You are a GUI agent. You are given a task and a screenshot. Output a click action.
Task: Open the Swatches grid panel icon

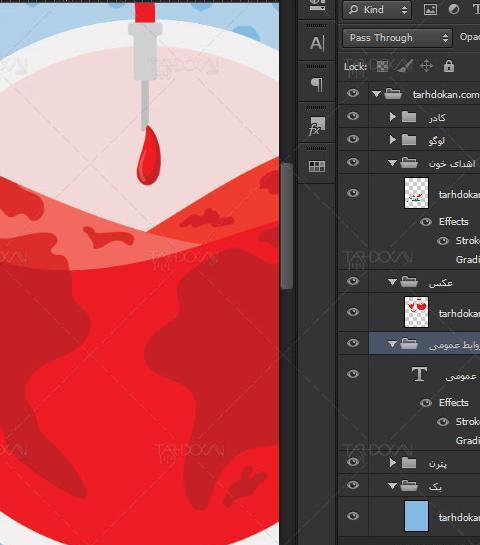(x=317, y=166)
